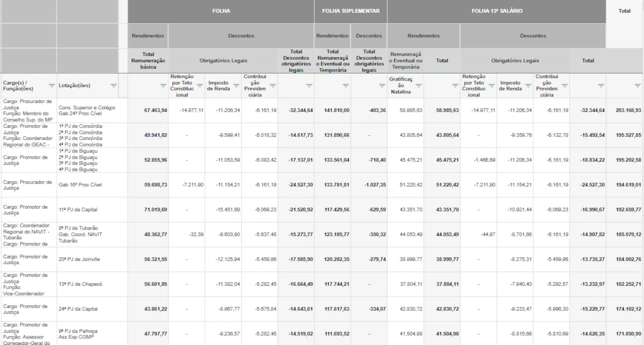Open filter for Total Remuneração básica column

point(163,86)
